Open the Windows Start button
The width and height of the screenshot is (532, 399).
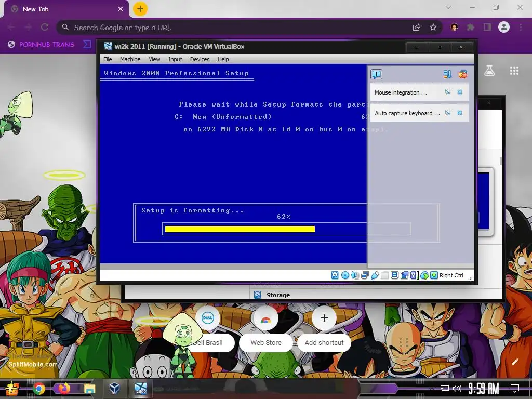coord(12,388)
